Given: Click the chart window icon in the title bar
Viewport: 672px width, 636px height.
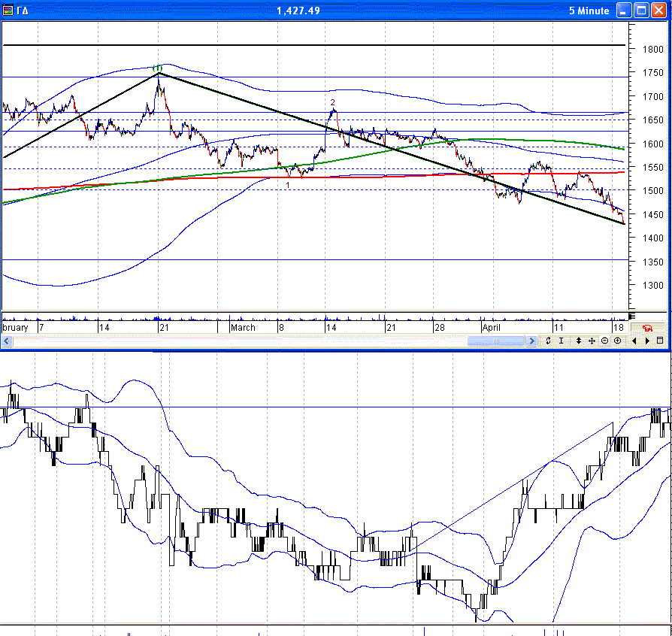Looking at the screenshot, I should (x=8, y=11).
